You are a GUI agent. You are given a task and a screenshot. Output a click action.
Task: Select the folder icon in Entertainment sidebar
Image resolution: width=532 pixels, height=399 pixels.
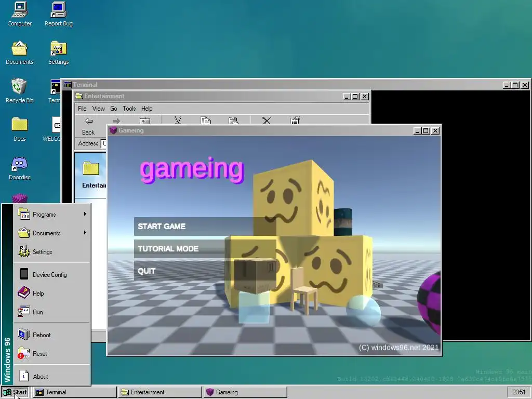(91, 168)
